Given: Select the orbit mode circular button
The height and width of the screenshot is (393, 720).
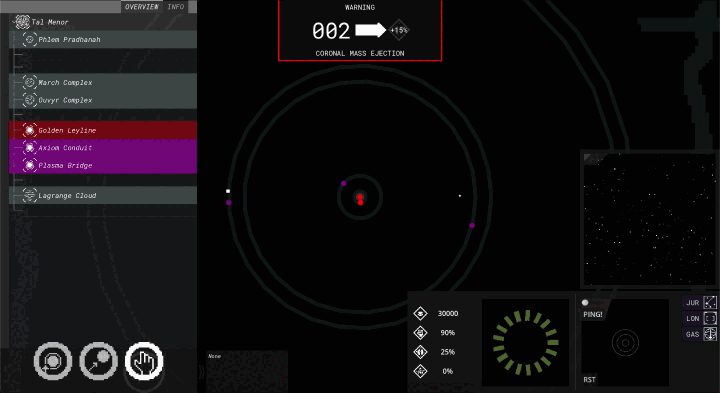Looking at the screenshot, I should [x=53, y=361].
